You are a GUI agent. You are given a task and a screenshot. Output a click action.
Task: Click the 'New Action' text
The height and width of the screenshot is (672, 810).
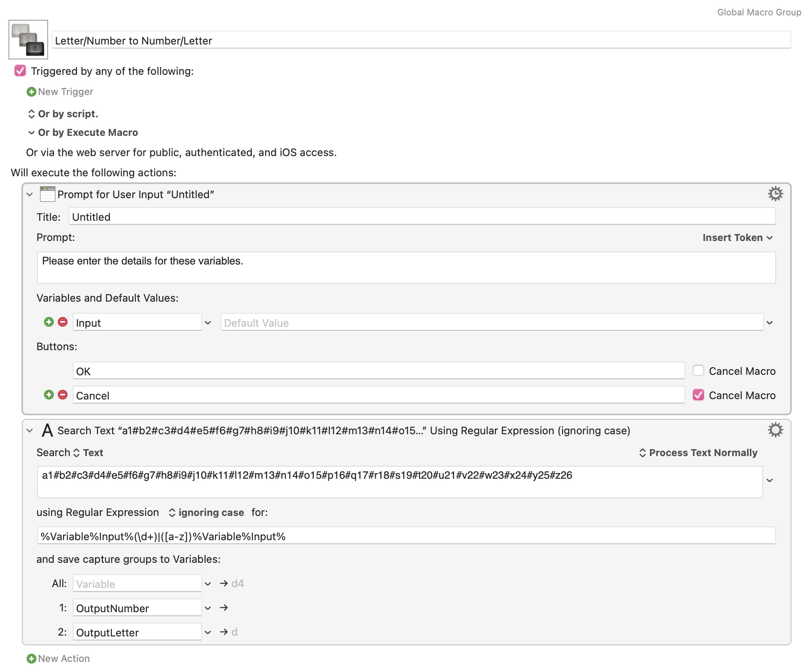(x=64, y=659)
